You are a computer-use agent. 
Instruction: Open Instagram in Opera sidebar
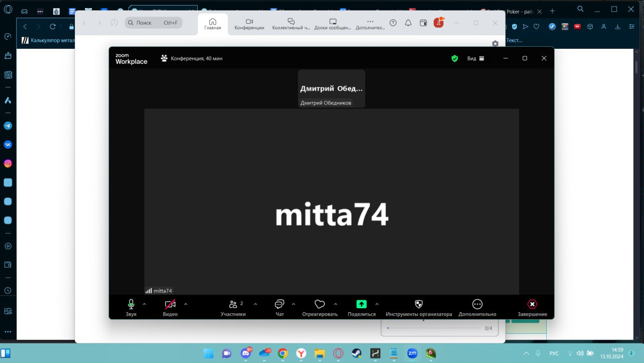click(x=8, y=163)
